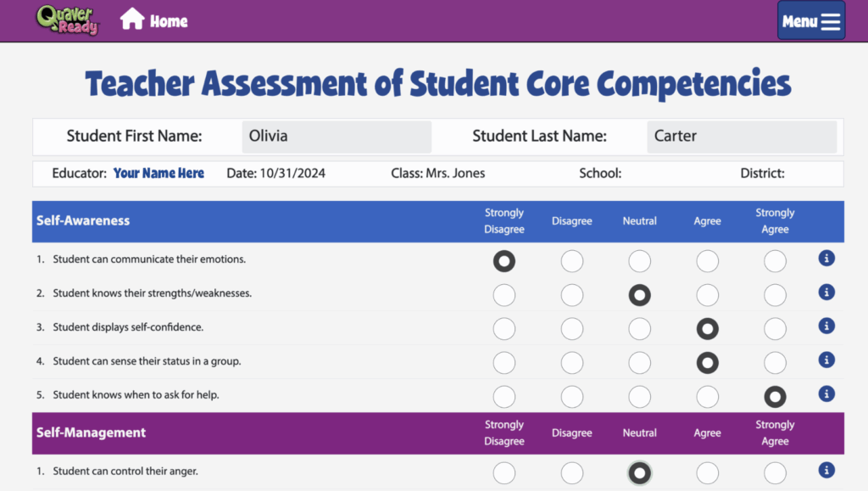
Task: Select Disagree for knowing when to ask help
Action: (572, 396)
